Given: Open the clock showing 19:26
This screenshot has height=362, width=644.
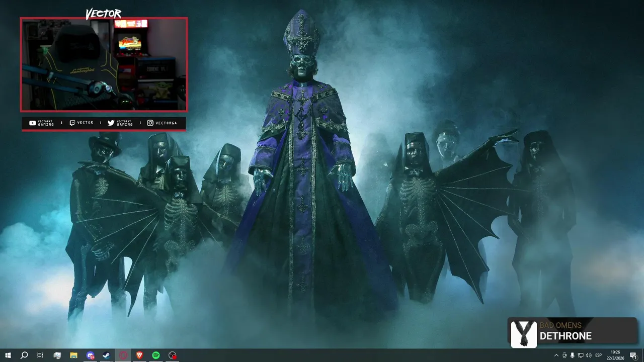Looking at the screenshot, I should 615,355.
